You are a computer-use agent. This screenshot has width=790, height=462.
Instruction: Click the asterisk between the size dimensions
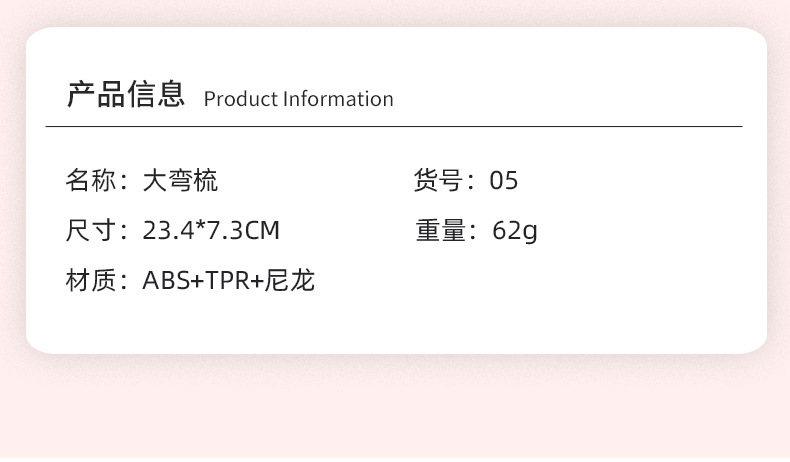(200, 228)
